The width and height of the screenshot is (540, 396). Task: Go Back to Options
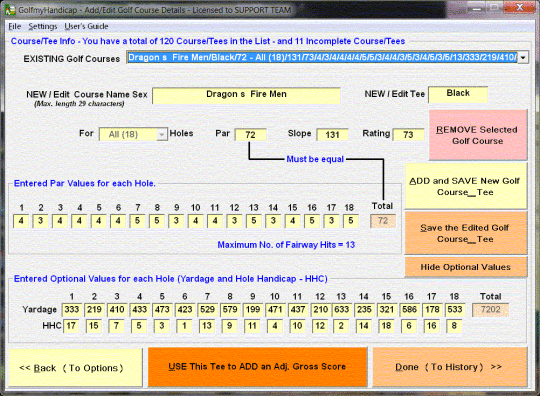point(75,368)
